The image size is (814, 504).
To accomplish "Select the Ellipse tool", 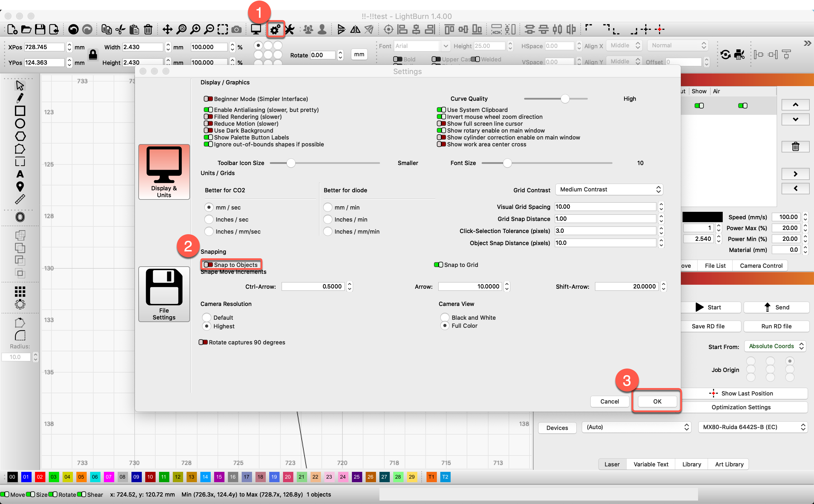I will click(x=20, y=123).
